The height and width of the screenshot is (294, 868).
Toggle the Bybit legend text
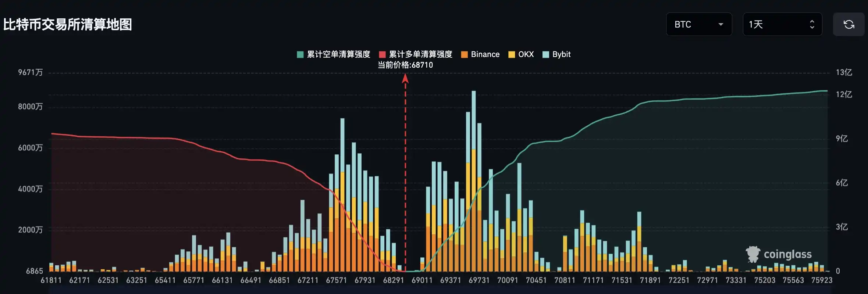click(561, 54)
